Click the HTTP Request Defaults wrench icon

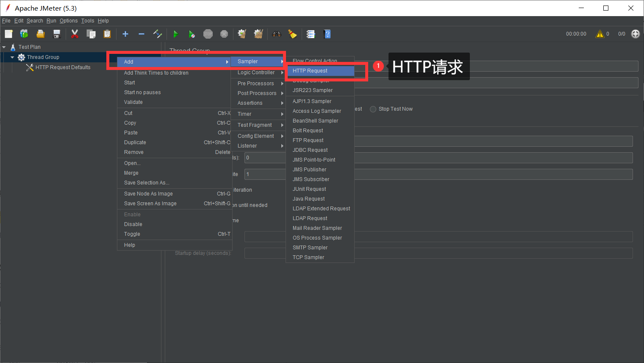click(30, 67)
